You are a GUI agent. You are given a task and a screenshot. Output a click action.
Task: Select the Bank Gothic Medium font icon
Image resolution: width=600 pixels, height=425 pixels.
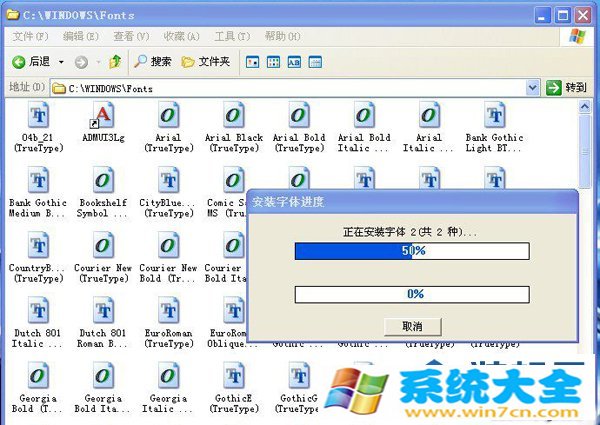(x=38, y=180)
